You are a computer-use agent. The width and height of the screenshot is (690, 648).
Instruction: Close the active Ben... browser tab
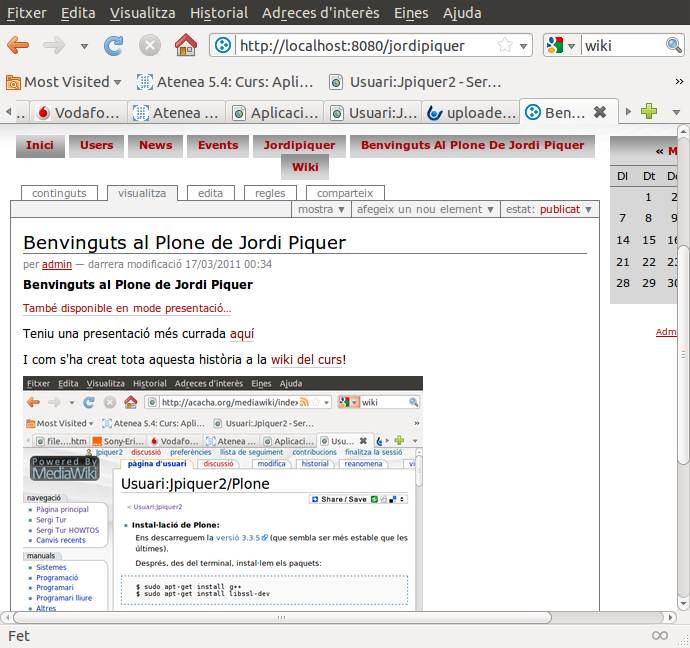click(600, 112)
